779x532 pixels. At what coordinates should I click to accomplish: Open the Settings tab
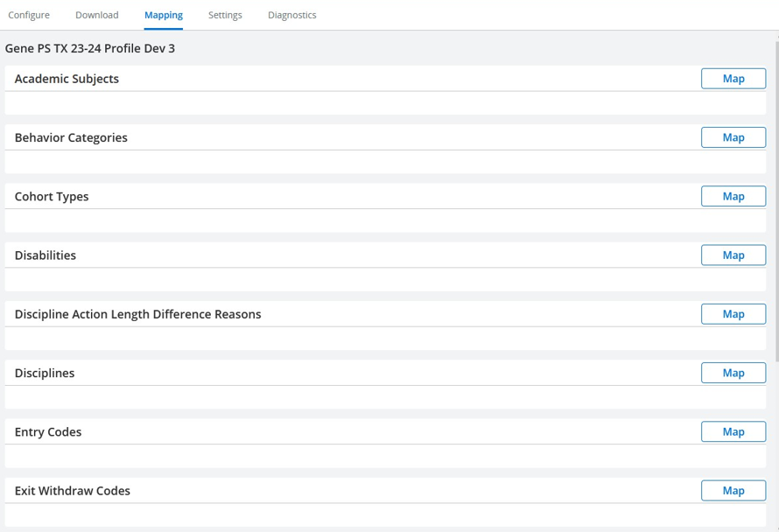(x=225, y=15)
